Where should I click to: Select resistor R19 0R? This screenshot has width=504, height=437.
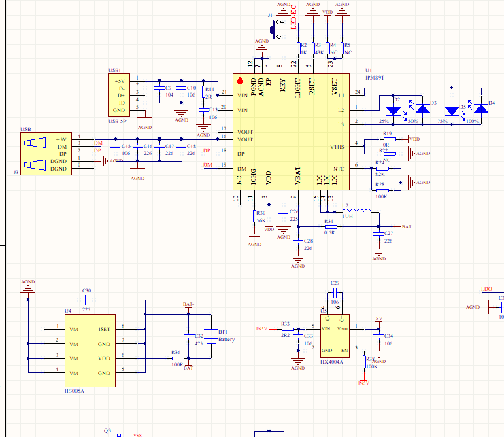390,139
